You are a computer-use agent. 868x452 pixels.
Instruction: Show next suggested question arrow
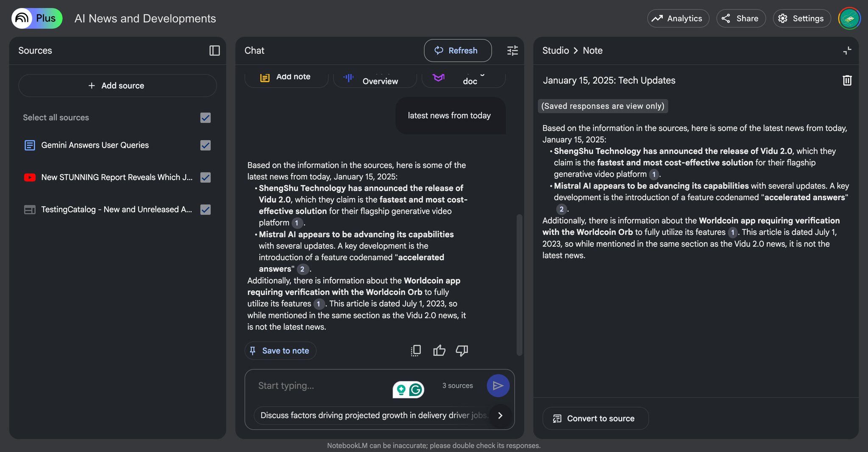(x=500, y=415)
